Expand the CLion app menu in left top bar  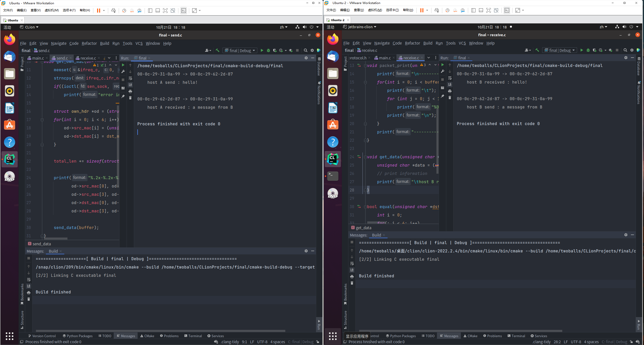click(x=29, y=27)
